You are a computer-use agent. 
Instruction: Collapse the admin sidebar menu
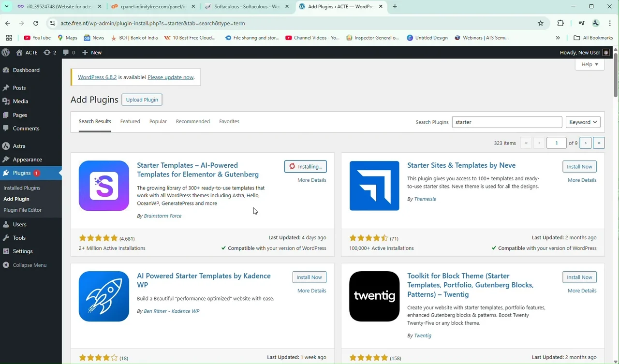click(x=25, y=265)
